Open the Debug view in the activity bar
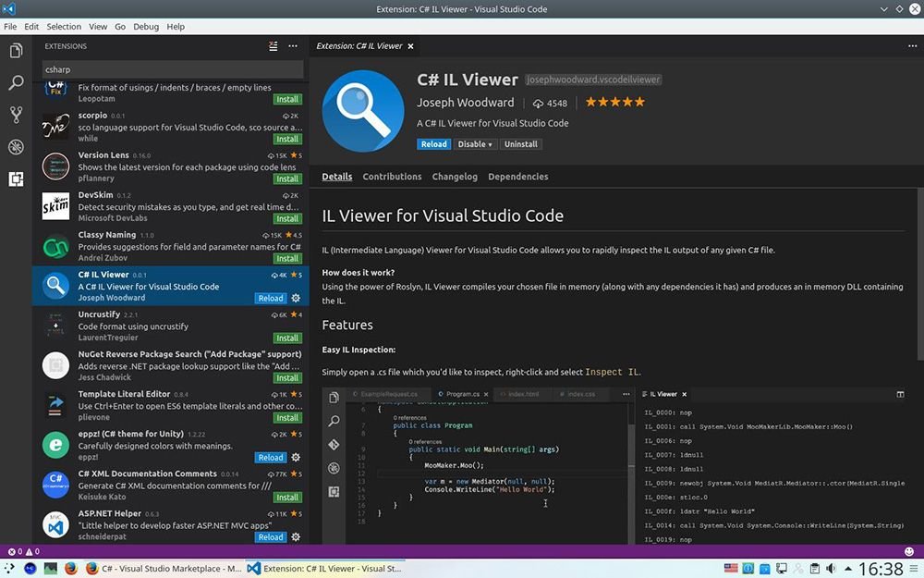Viewport: 924px width, 578px height. (15, 146)
